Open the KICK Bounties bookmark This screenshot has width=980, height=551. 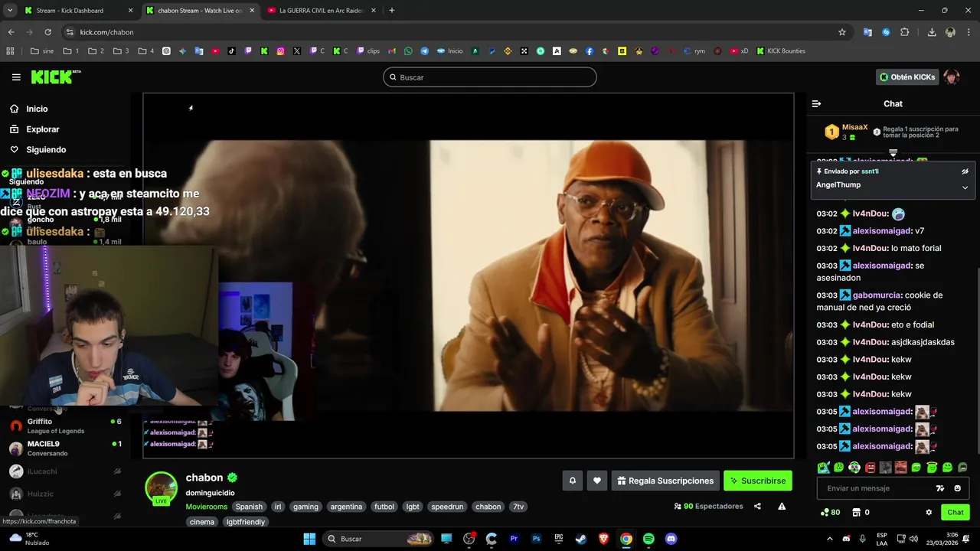[781, 51]
